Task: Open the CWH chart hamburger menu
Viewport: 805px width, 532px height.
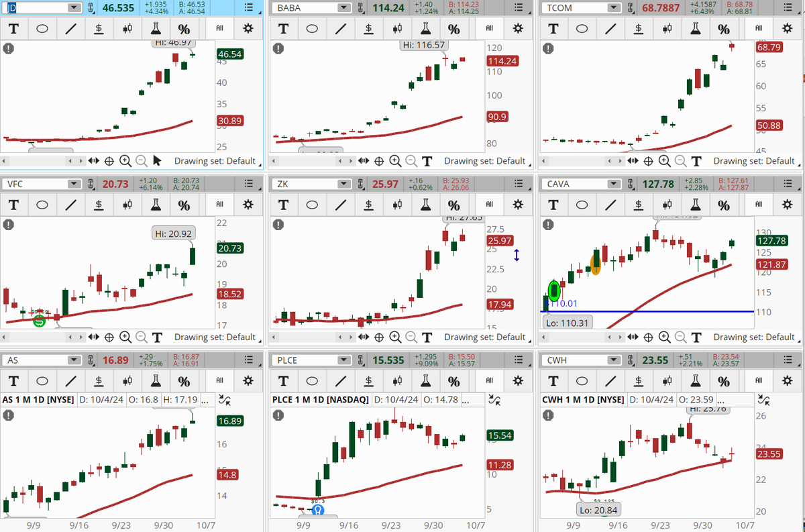Action: [788, 360]
